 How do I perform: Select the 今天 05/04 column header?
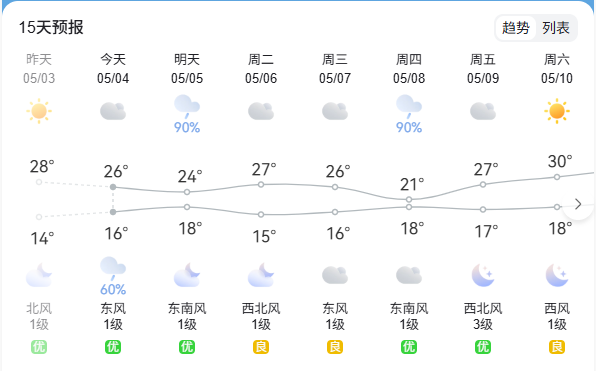point(113,68)
